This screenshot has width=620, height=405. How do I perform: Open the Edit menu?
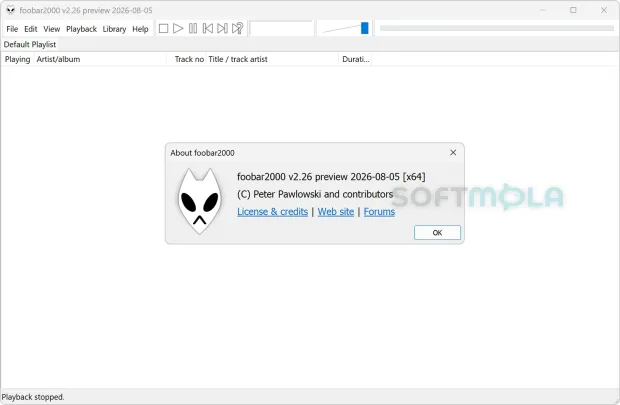[30, 29]
